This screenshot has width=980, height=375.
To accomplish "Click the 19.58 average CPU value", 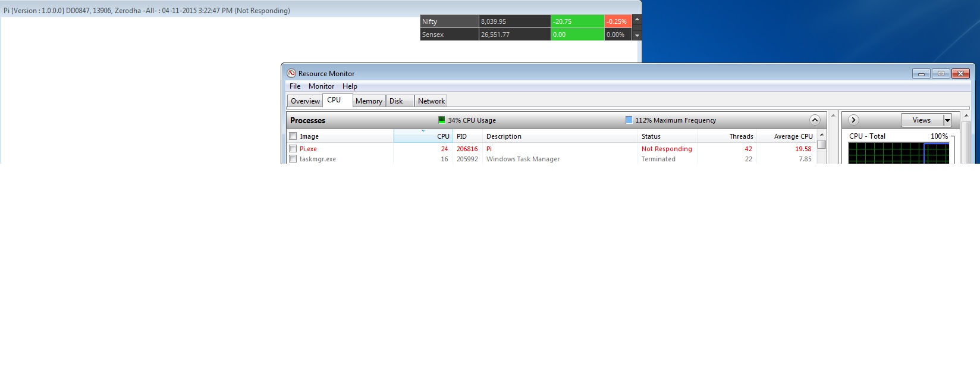I will coord(803,149).
